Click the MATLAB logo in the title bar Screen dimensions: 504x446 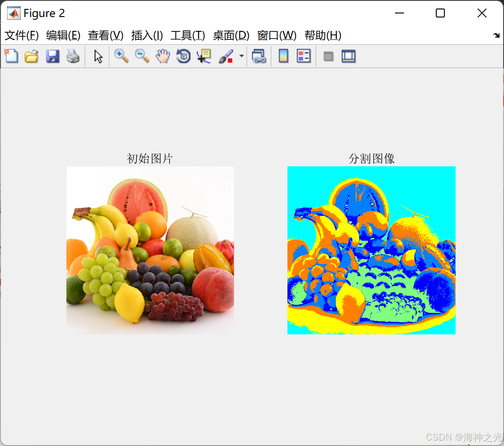(13, 13)
